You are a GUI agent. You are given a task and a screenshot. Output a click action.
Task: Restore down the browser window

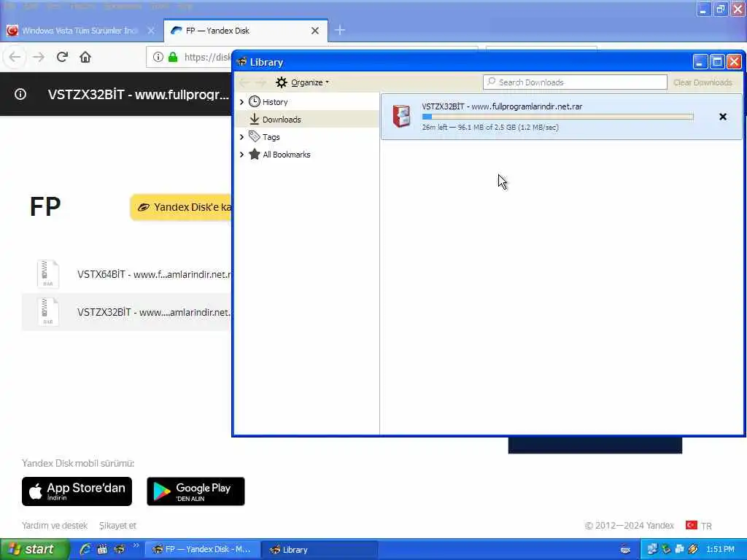click(720, 9)
